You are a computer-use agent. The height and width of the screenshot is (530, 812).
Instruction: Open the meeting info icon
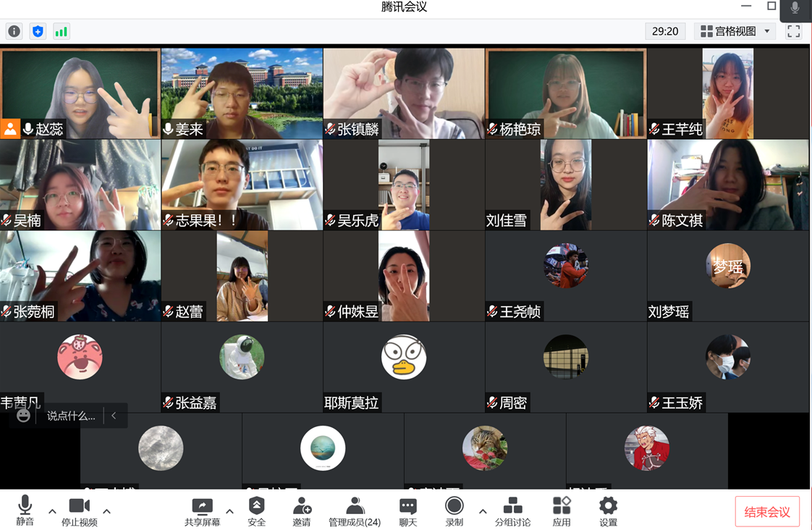[14, 31]
